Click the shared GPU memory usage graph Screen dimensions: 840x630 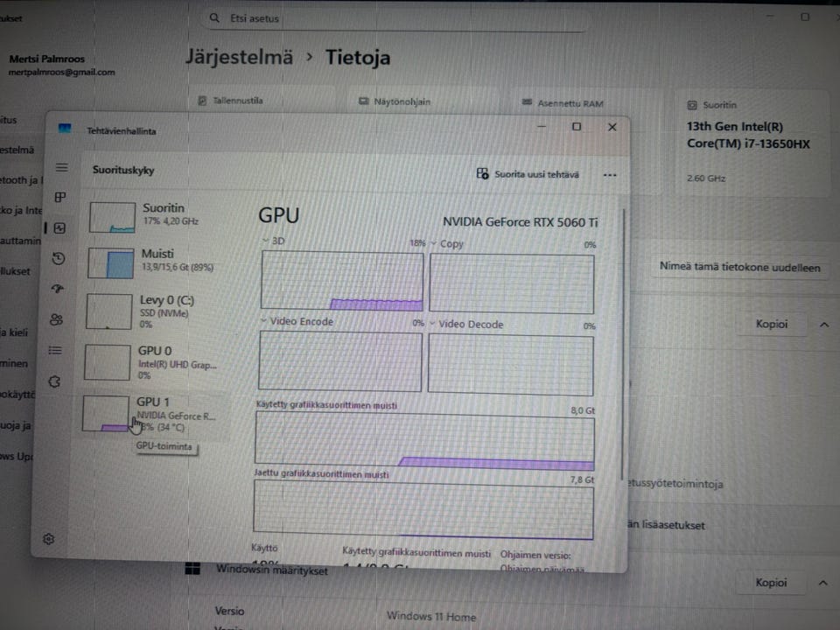[423, 509]
